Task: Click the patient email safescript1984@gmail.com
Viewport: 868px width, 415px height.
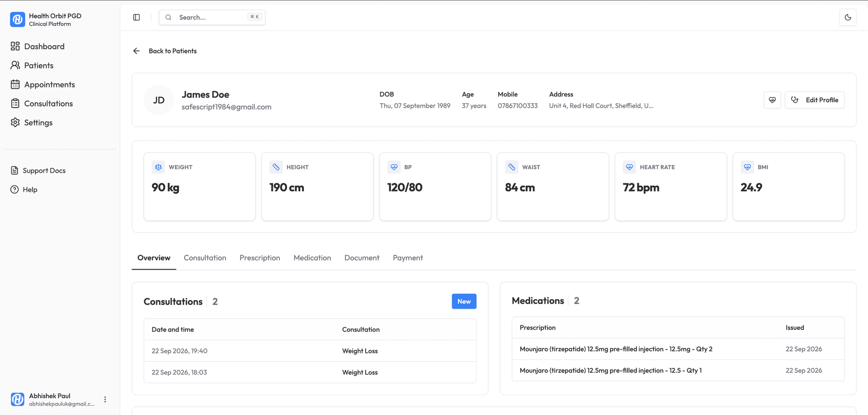Action: (226, 107)
